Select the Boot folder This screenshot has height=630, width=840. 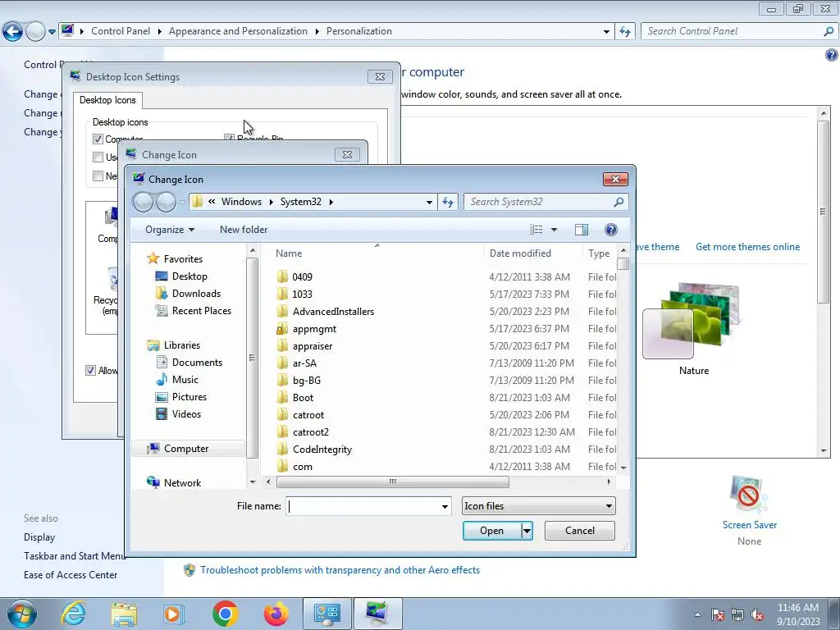303,398
